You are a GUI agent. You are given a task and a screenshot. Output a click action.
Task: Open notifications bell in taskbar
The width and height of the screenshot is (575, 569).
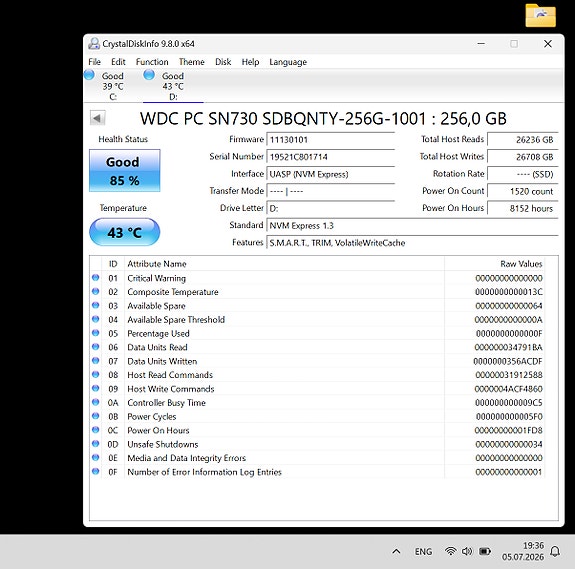point(555,551)
